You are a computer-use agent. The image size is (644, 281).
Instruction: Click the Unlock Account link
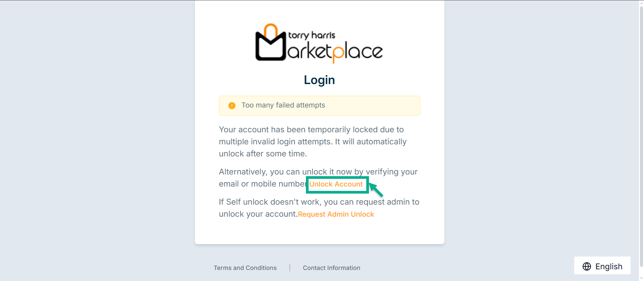click(336, 184)
